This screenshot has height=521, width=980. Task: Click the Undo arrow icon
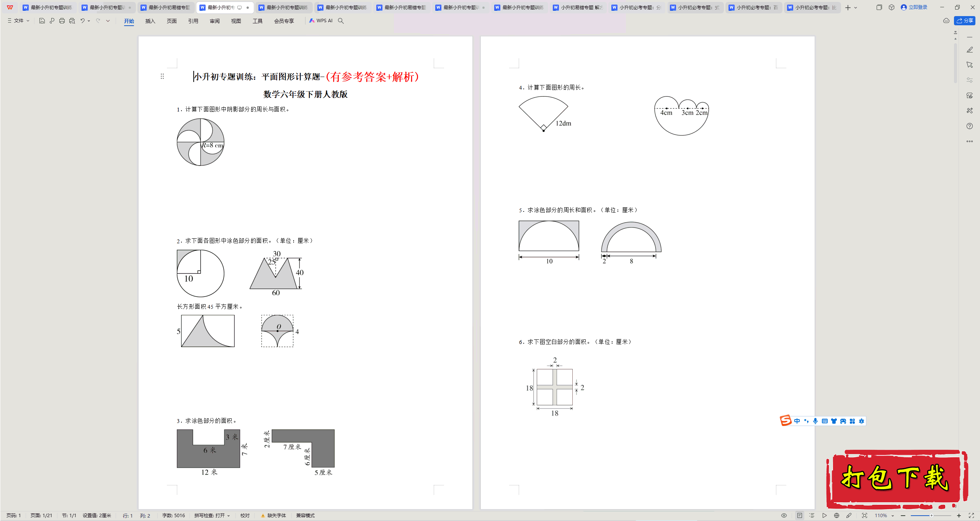coord(82,21)
